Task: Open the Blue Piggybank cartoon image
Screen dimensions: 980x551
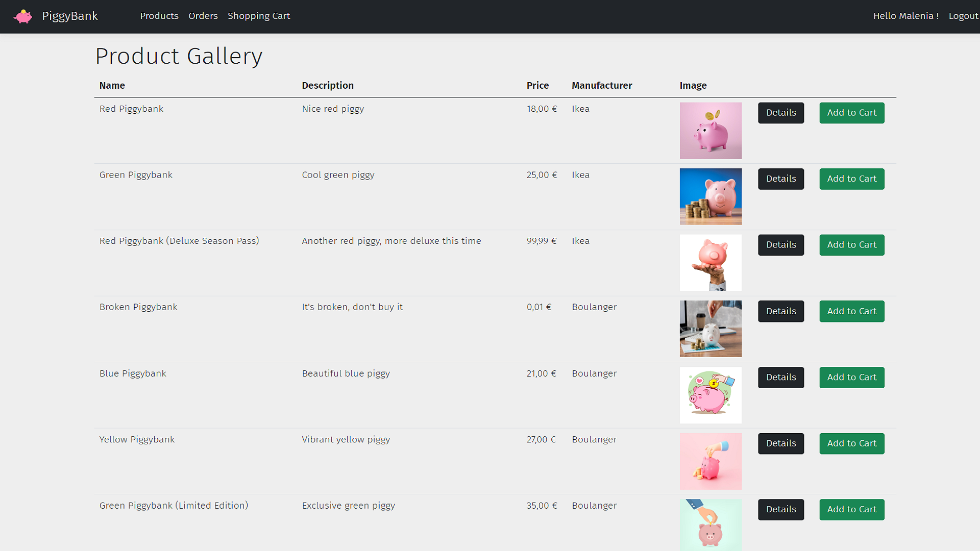Action: [x=710, y=395]
